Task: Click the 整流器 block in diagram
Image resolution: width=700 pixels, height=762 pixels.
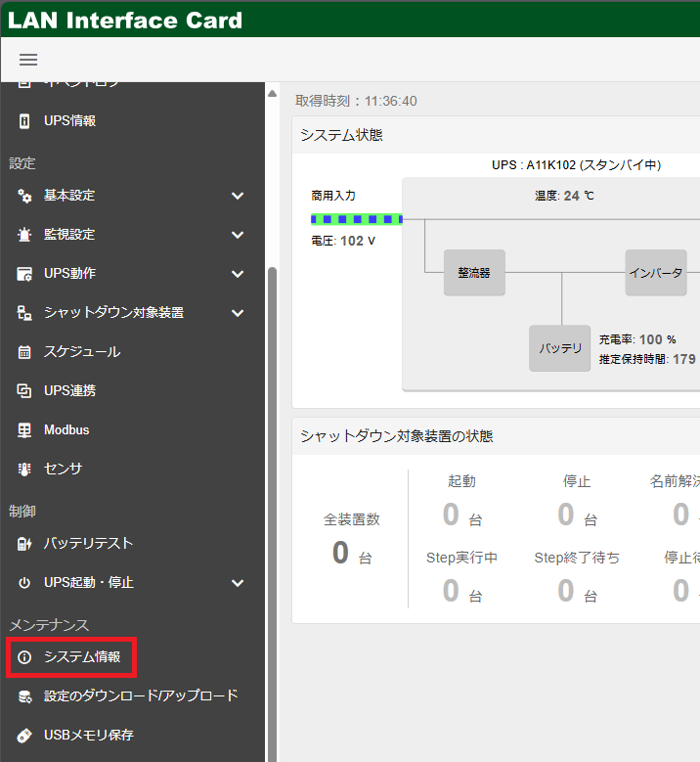Action: pyautogui.click(x=474, y=273)
